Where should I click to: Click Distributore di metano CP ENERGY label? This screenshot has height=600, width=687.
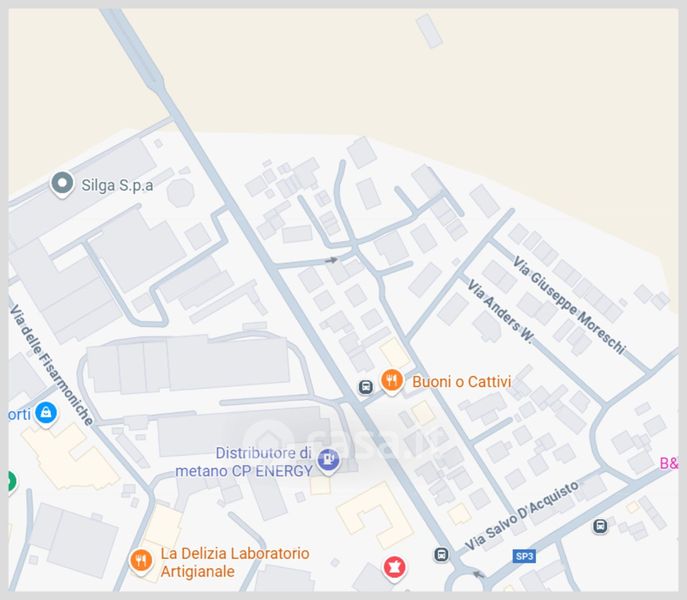pos(244,462)
